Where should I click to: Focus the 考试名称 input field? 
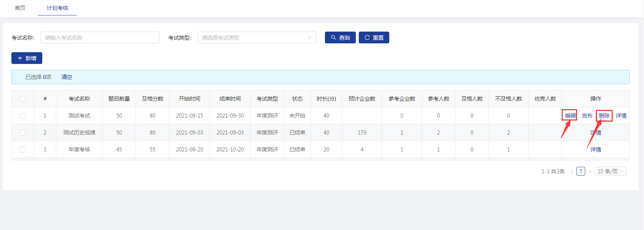point(100,37)
